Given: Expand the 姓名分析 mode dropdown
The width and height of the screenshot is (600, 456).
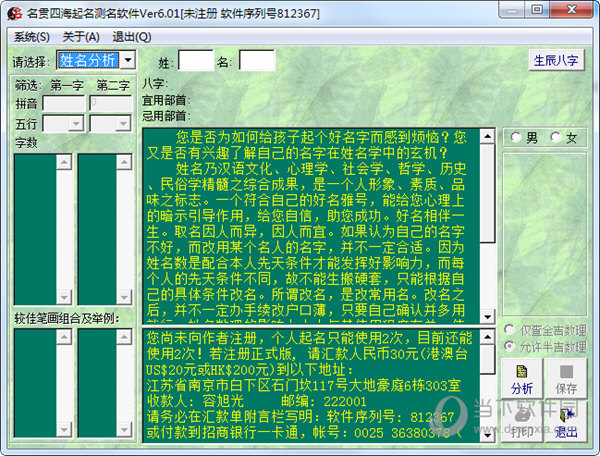Looking at the screenshot, I should (128, 60).
